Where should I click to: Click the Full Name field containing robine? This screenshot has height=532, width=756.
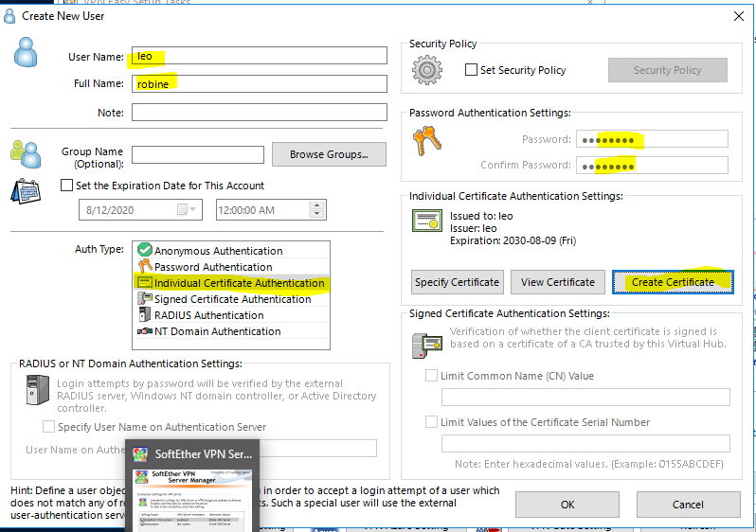point(260,84)
